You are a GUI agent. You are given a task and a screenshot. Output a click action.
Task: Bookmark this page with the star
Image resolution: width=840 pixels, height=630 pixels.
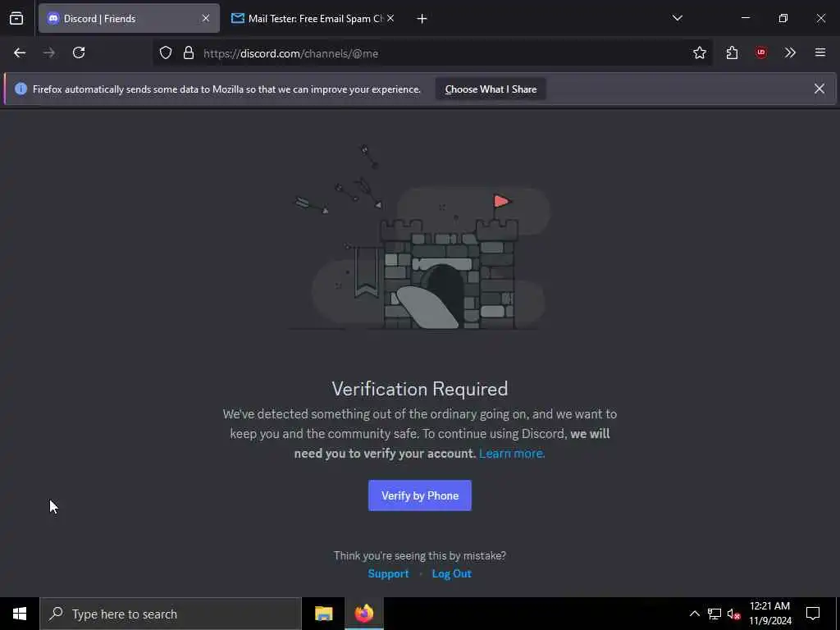[x=700, y=53]
